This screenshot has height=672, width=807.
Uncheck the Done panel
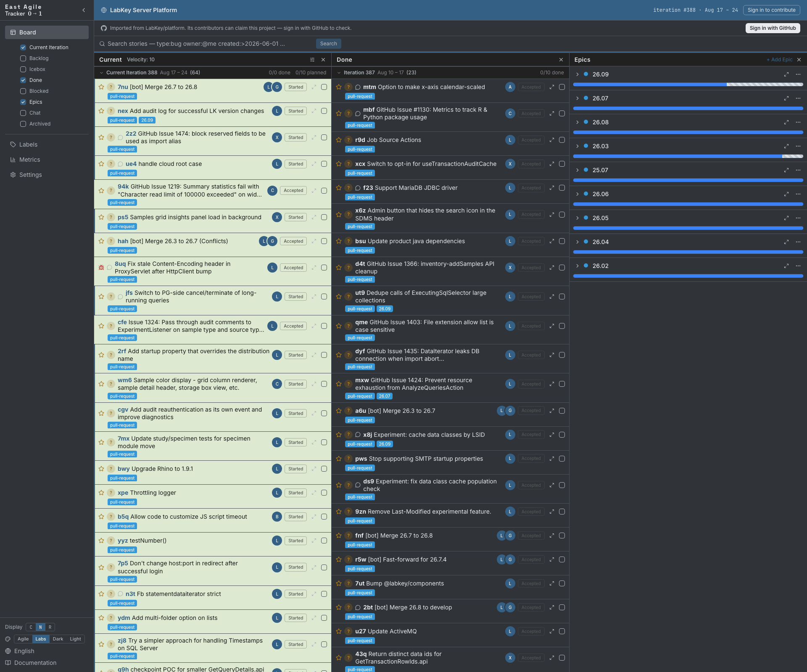[23, 80]
